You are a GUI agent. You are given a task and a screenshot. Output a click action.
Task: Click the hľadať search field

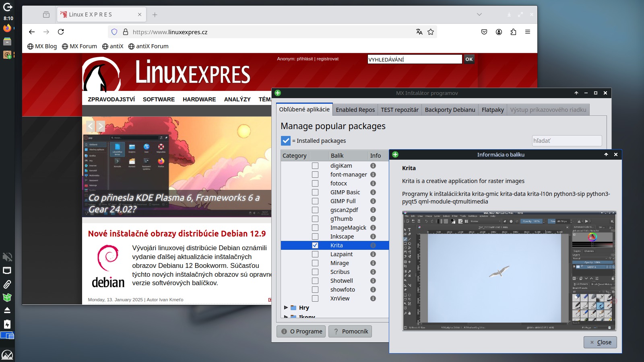tap(567, 141)
